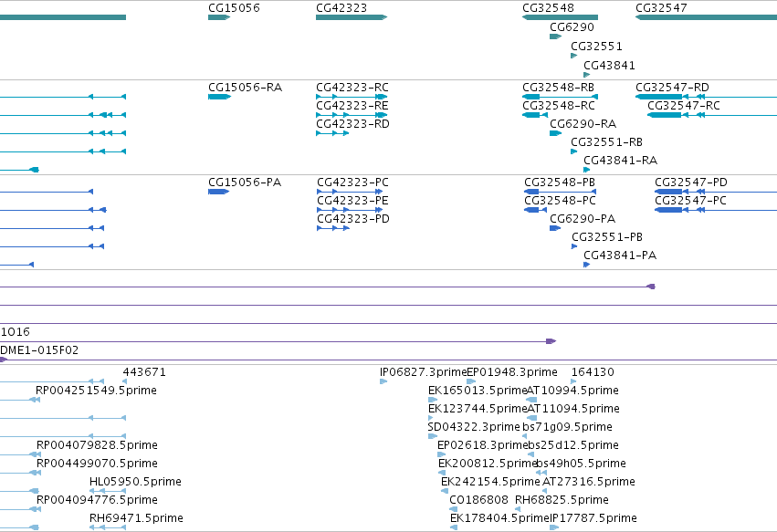This screenshot has height=532, width=777.
Task: Click EST RP004499070.5prime
Action: (97, 464)
